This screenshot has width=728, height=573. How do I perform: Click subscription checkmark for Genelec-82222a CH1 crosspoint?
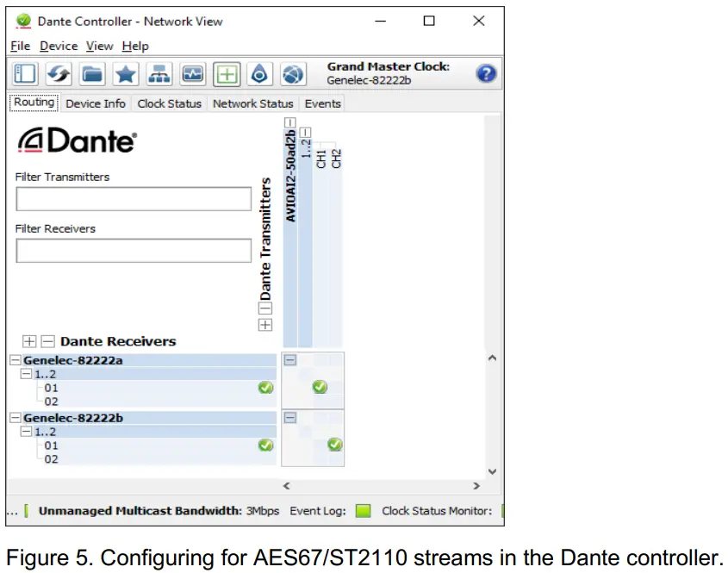[320, 387]
